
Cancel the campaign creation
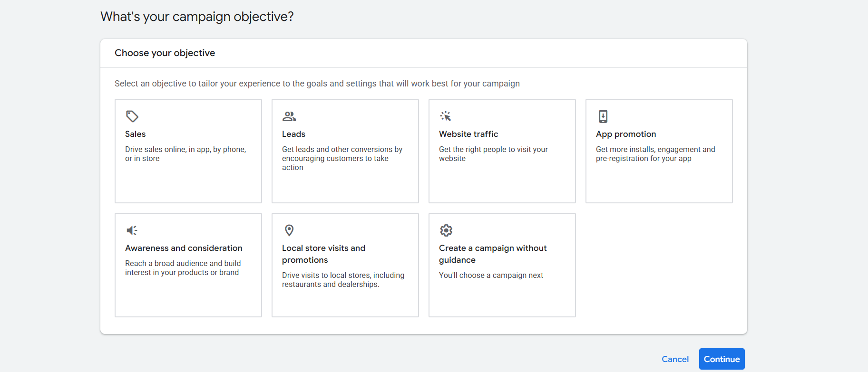pyautogui.click(x=675, y=359)
